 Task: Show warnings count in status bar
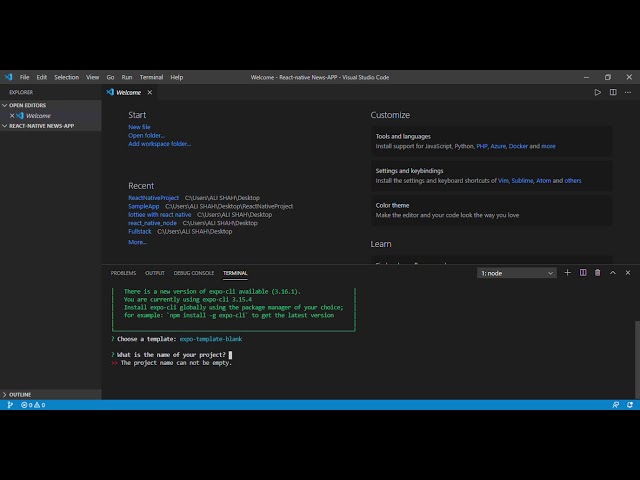tap(40, 405)
